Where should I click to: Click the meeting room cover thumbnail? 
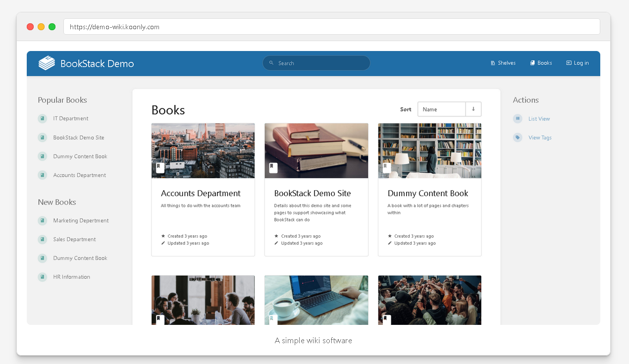click(x=203, y=300)
